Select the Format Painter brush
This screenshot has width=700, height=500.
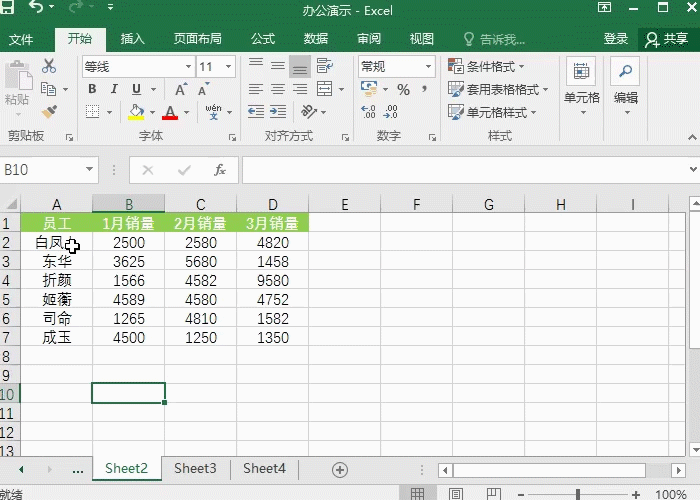coord(49,111)
